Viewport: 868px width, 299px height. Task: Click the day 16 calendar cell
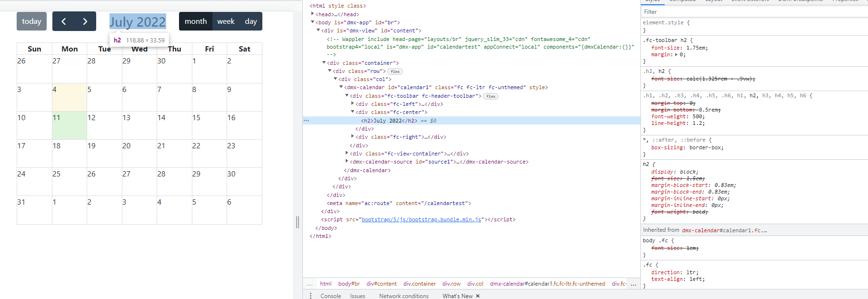pos(244,125)
